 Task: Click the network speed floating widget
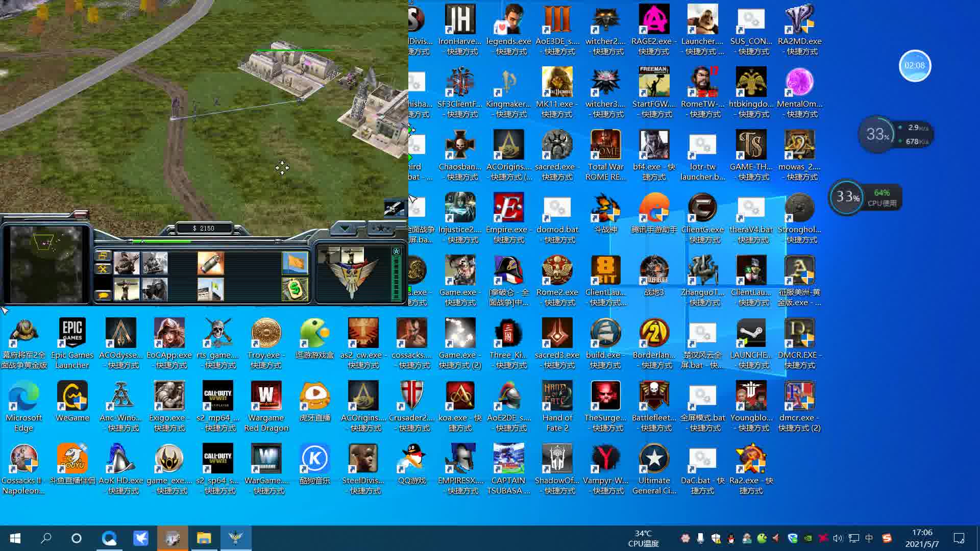896,134
